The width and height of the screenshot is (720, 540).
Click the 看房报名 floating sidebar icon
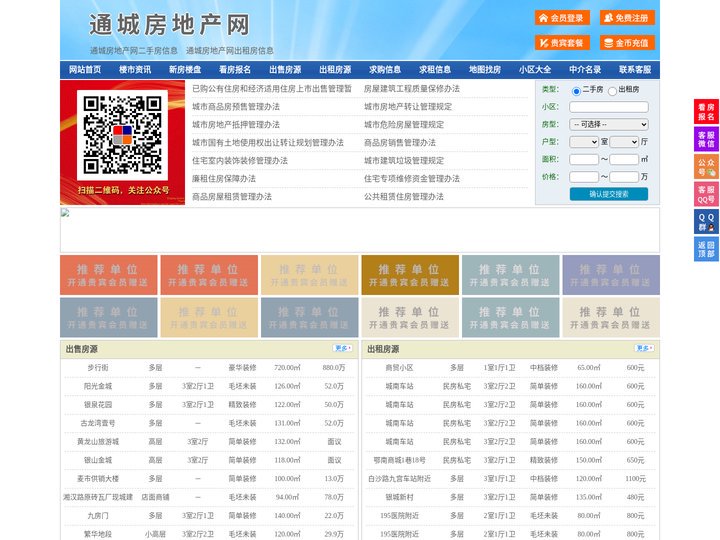point(706,112)
